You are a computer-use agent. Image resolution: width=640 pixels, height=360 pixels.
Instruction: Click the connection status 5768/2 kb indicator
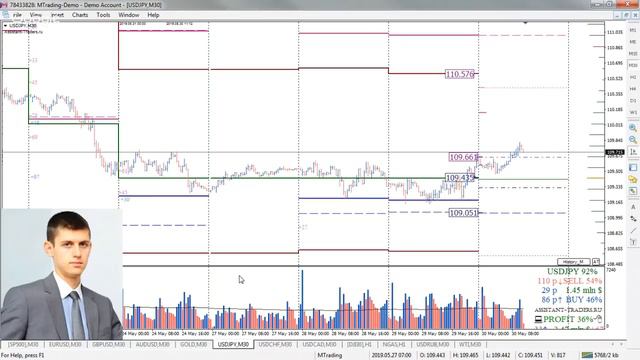click(600, 355)
